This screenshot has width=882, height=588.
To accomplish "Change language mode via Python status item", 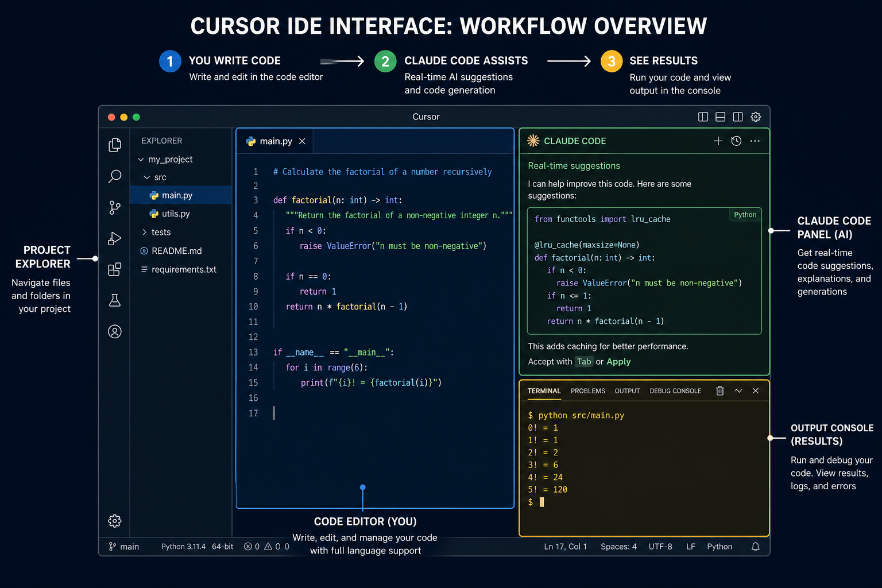I will click(x=719, y=547).
